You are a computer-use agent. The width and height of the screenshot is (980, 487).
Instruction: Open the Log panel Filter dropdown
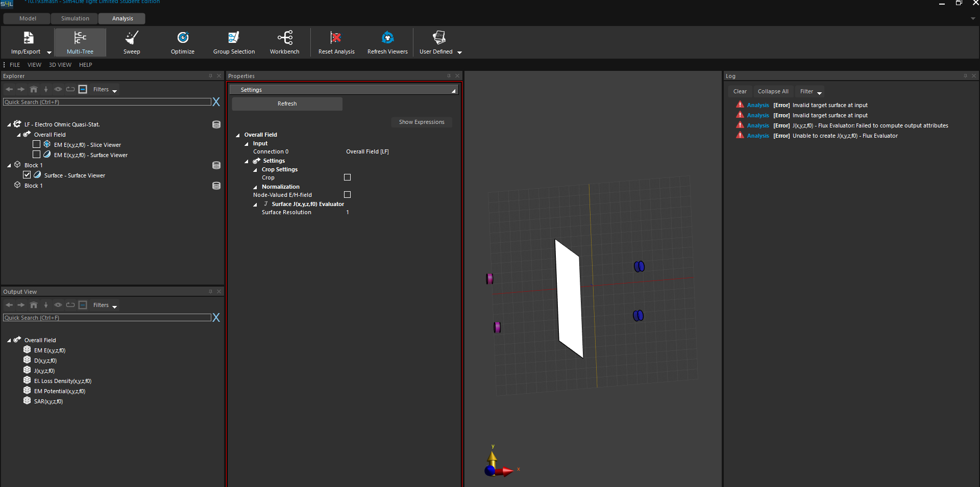pos(810,92)
